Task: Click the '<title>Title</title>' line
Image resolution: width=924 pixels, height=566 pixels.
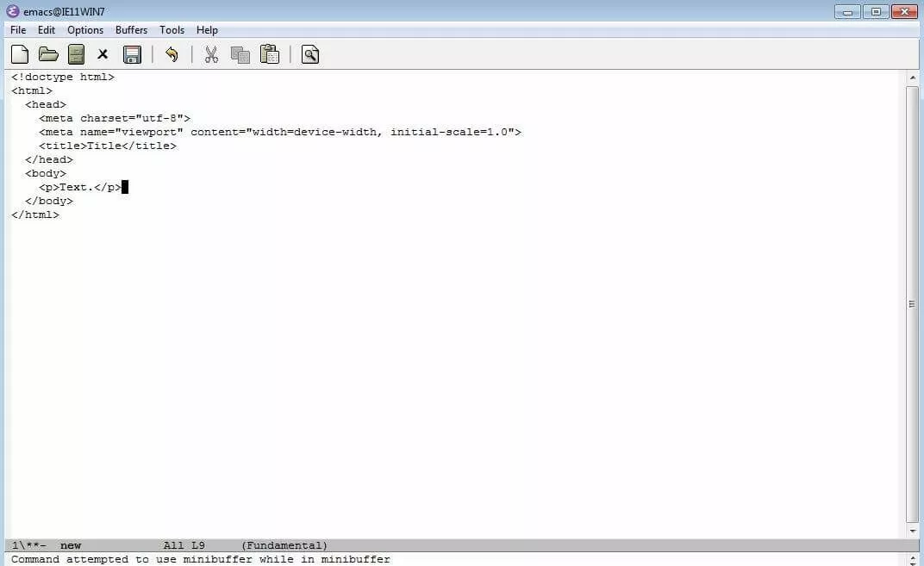Action: pyautogui.click(x=107, y=146)
